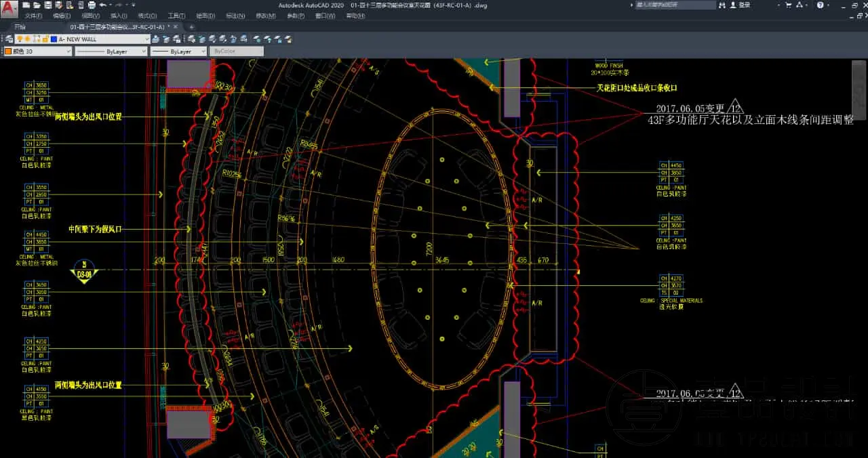Viewport: 868px width, 458px height.
Task: Expand the Help menu dropdown arrow
Action: pos(828,5)
